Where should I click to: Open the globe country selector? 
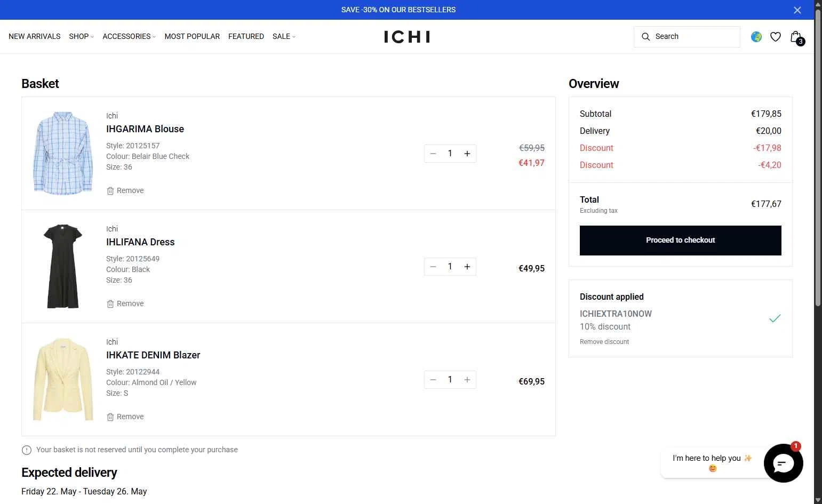click(x=756, y=37)
